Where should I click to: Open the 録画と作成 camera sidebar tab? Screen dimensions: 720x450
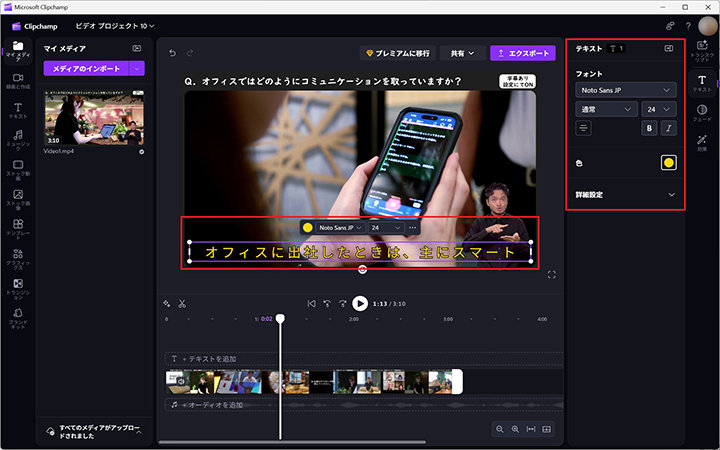[18, 80]
